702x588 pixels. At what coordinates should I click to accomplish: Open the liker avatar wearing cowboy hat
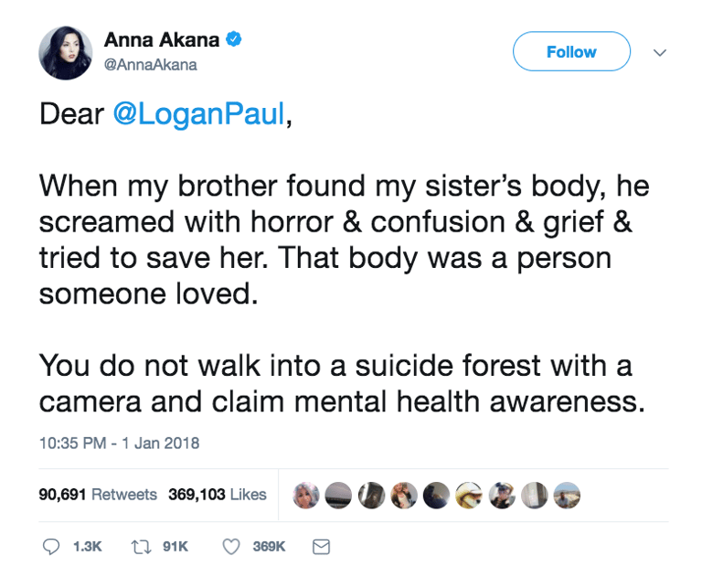click(x=469, y=495)
